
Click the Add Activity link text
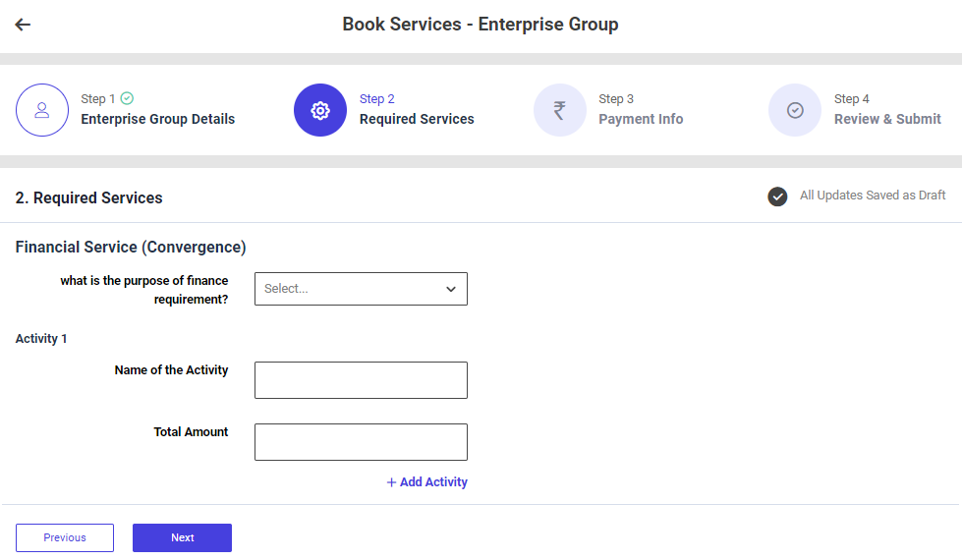point(433,482)
